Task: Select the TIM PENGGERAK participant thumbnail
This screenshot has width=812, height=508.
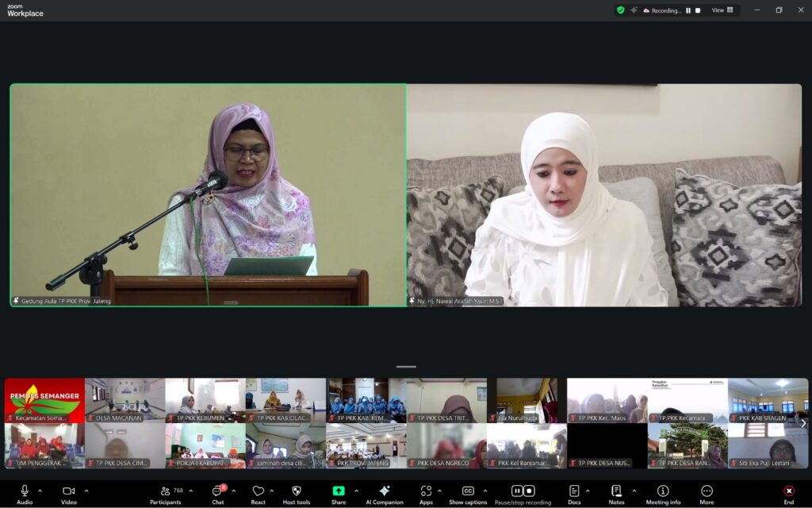Action: (44, 446)
